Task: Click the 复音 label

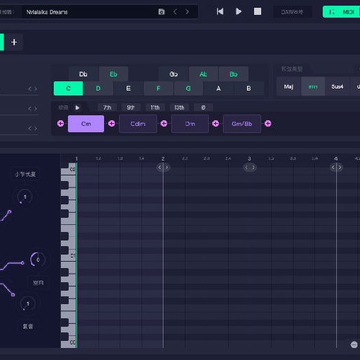Action: tap(28, 326)
